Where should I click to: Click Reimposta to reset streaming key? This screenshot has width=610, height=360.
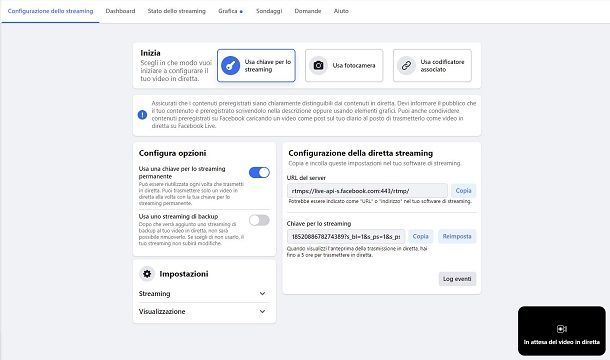[457, 236]
